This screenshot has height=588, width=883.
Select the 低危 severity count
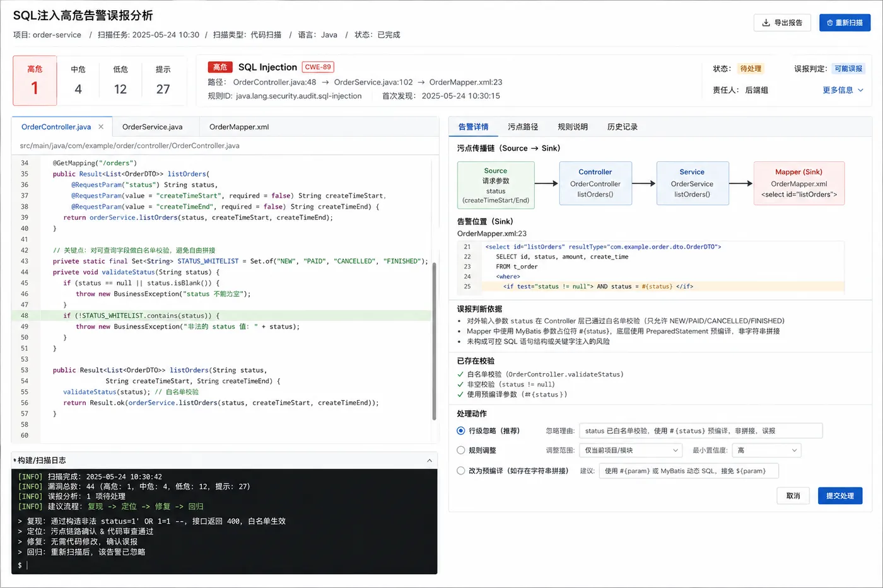coord(120,80)
